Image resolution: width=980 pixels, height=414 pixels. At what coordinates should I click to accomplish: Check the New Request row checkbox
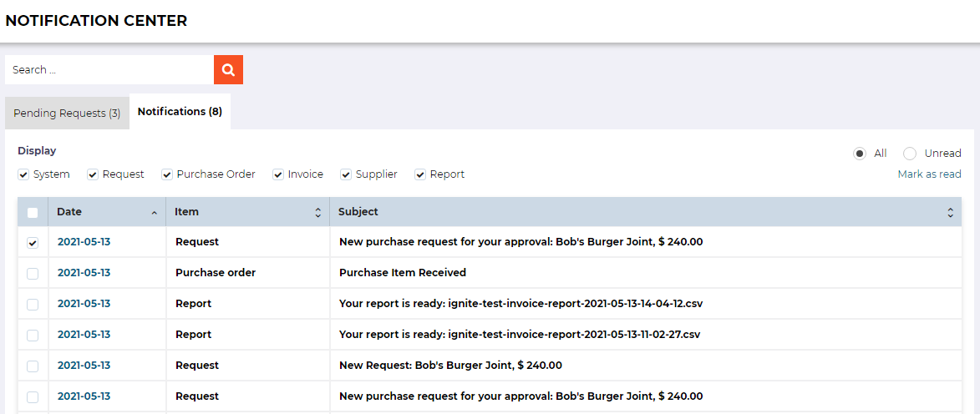pyautogui.click(x=33, y=366)
